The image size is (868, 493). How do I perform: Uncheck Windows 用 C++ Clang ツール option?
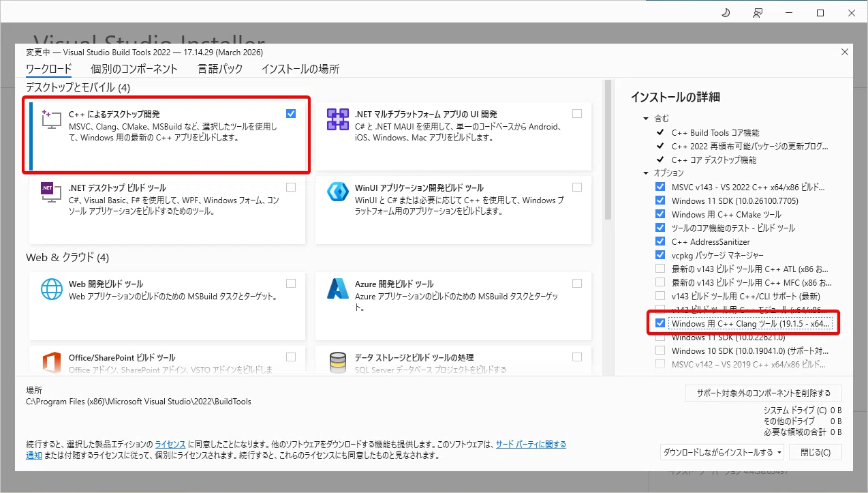point(660,323)
